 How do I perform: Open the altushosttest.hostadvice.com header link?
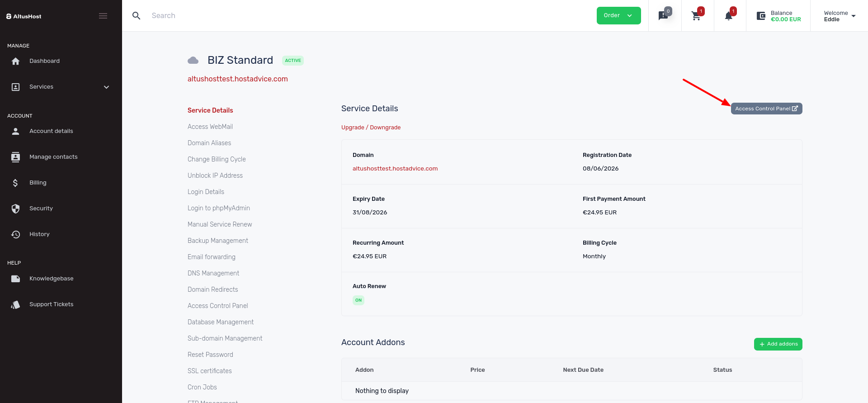point(238,79)
